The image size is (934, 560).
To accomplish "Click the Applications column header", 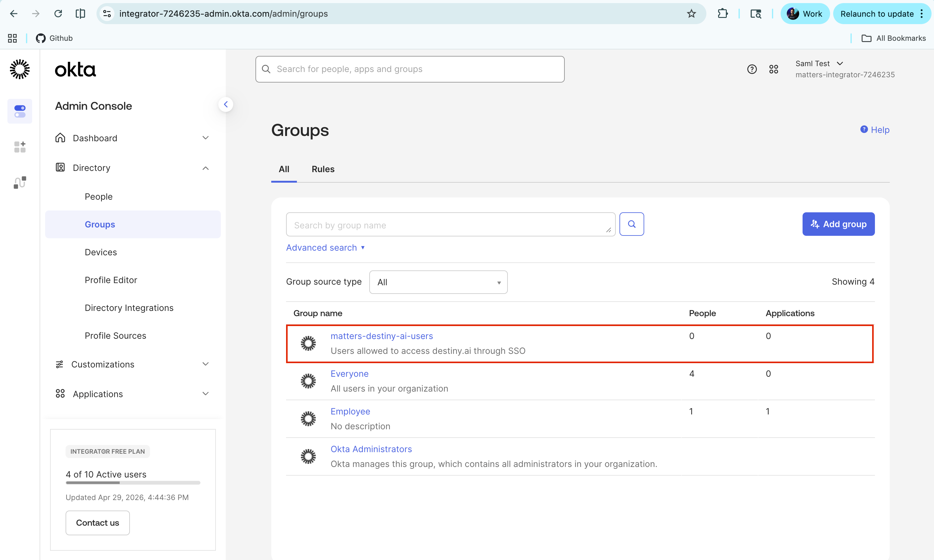I will 790,313.
